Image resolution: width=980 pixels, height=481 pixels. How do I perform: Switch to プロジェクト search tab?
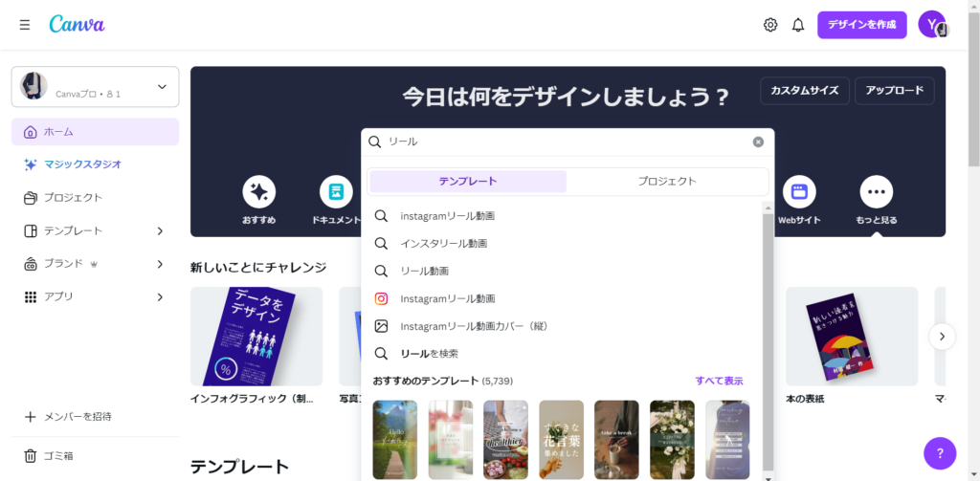667,181
